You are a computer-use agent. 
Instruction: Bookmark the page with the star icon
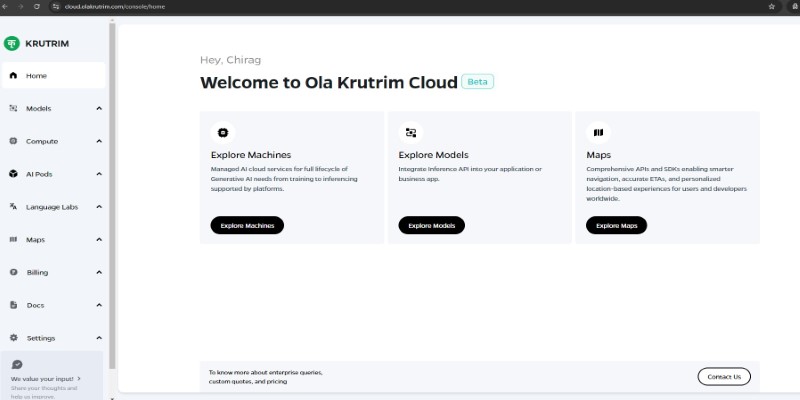click(x=771, y=7)
